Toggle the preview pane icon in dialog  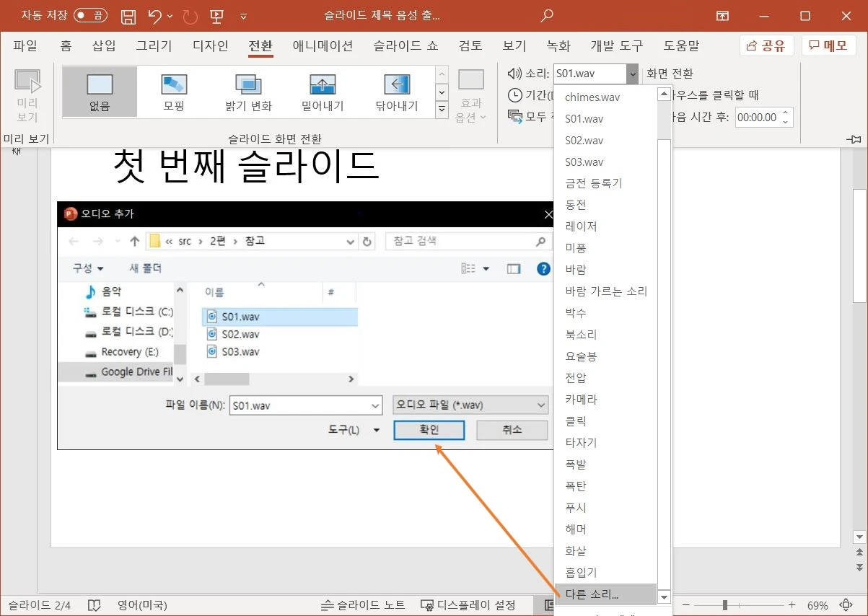(x=514, y=268)
